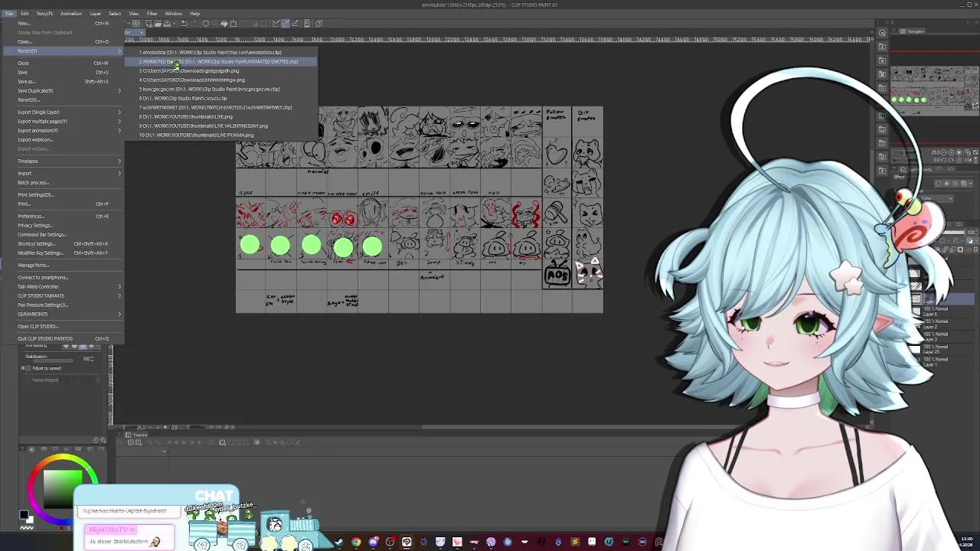Expand Tab-Mate Controller submenu arrow
Screen dimensions: 980x551
pos(119,286)
